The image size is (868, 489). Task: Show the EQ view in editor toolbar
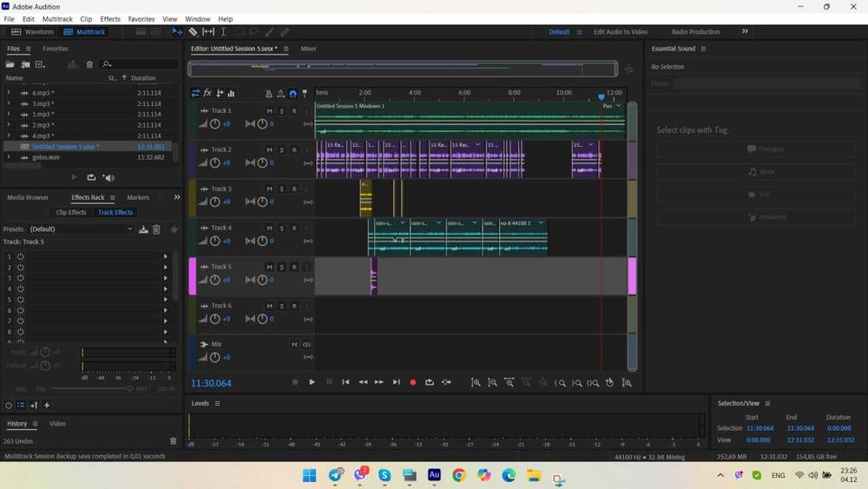(x=232, y=93)
